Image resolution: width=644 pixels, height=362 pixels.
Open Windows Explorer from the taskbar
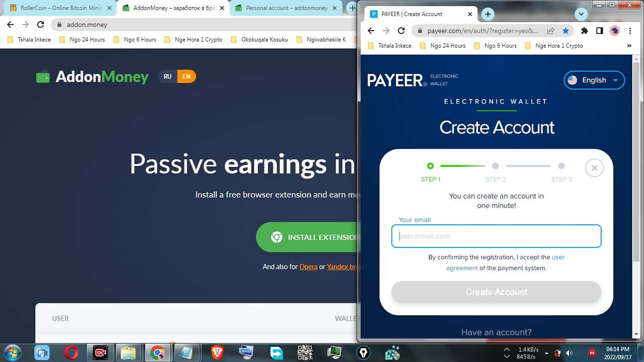[x=129, y=353]
